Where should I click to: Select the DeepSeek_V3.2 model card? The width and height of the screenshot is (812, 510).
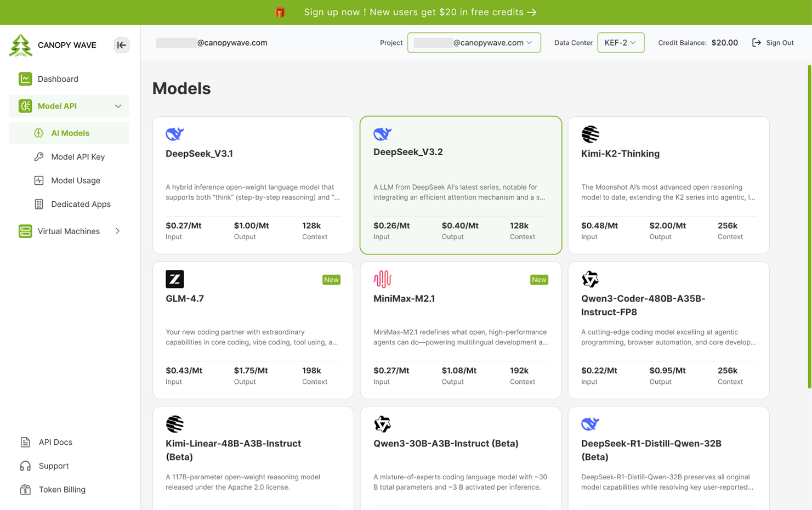pyautogui.click(x=461, y=185)
